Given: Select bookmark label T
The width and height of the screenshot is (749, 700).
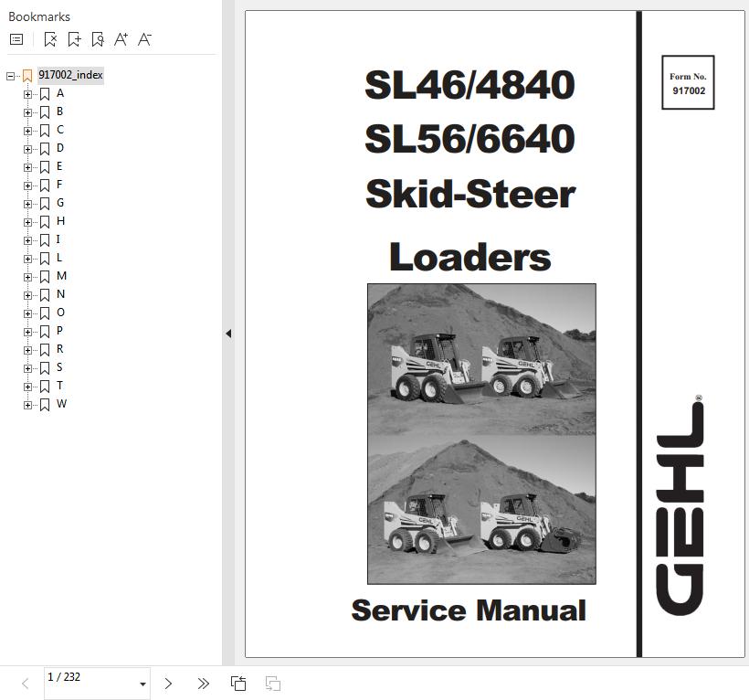Looking at the screenshot, I should pos(59,386).
